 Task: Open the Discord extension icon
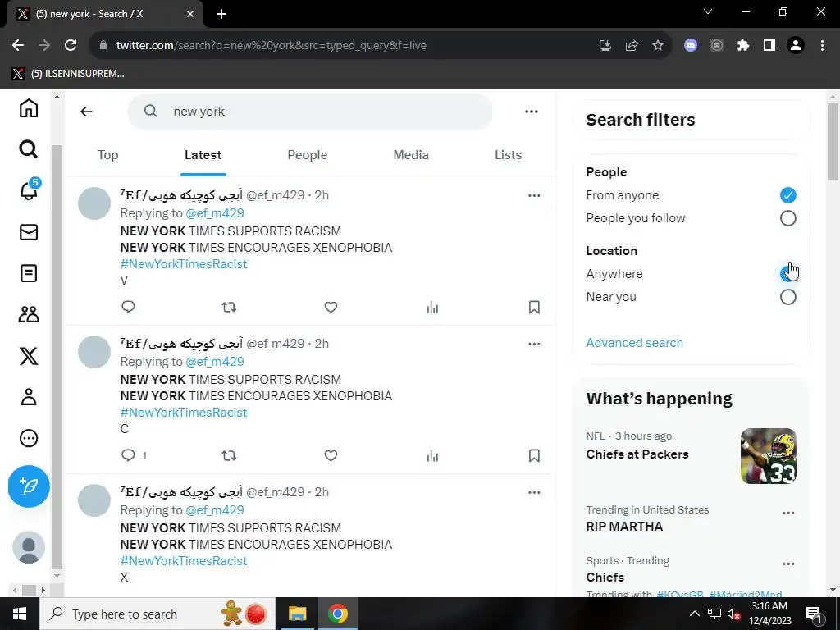[691, 45]
